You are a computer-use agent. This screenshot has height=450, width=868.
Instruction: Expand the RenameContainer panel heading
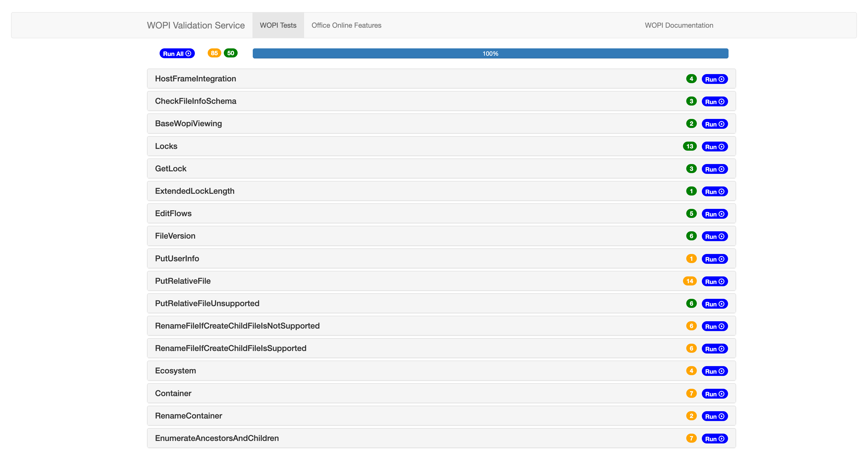pyautogui.click(x=441, y=415)
